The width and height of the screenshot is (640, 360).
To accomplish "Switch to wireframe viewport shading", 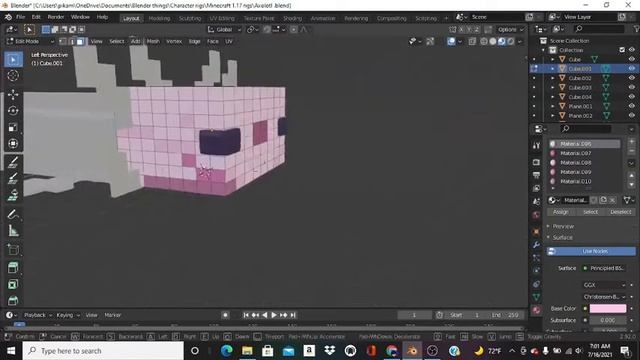I will (484, 41).
